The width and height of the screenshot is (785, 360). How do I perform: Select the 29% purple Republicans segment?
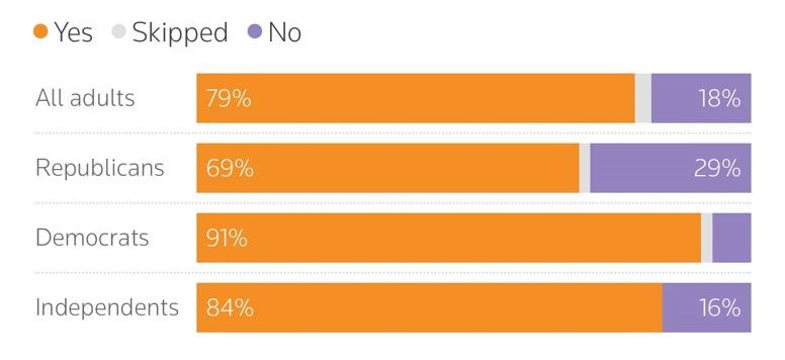(x=670, y=168)
